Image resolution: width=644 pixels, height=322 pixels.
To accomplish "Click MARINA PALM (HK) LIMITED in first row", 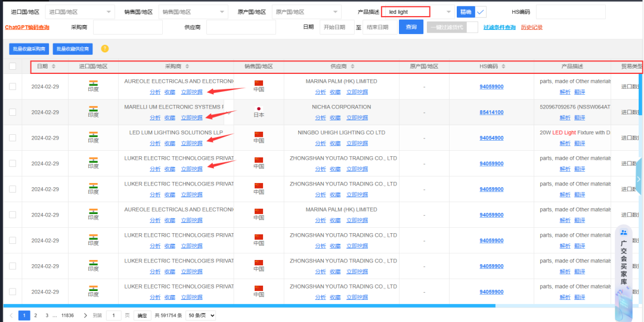I will (341, 81).
